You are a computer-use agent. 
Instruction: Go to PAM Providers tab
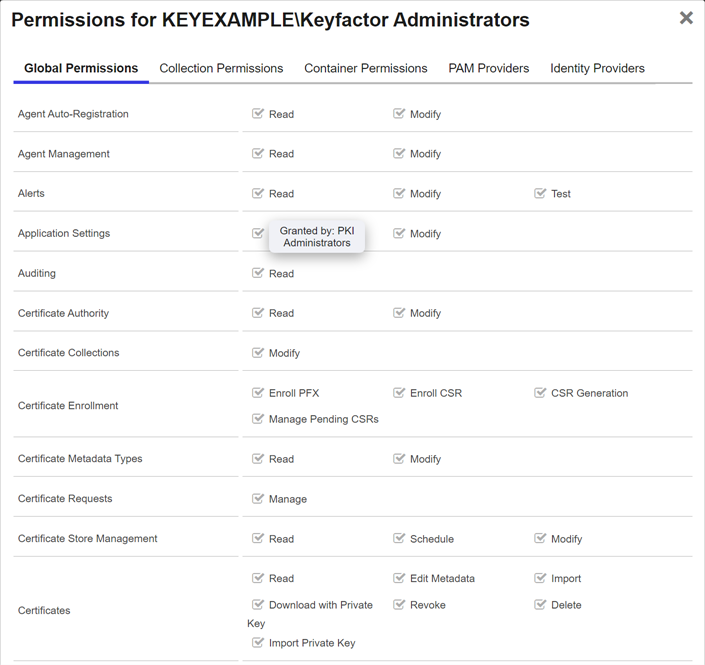pos(488,69)
